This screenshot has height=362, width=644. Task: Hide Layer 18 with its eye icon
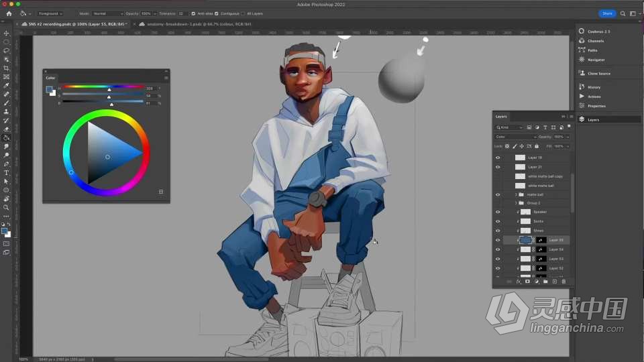point(498,158)
